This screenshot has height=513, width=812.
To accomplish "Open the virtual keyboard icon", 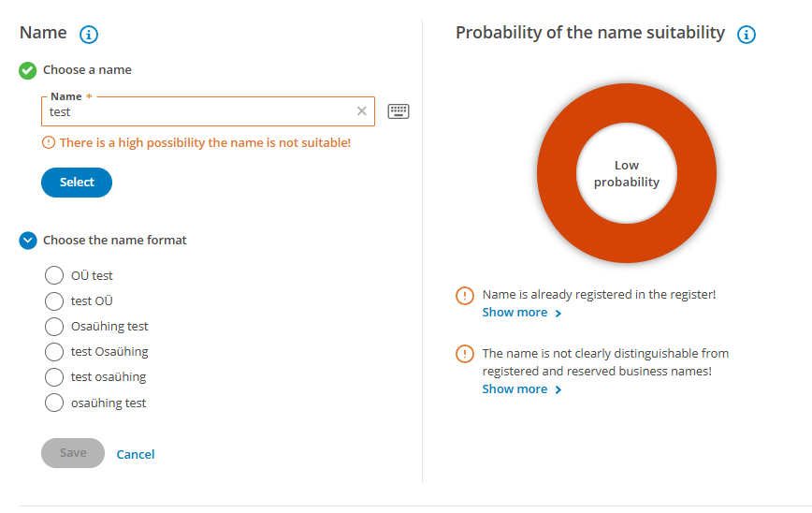I will (399, 111).
